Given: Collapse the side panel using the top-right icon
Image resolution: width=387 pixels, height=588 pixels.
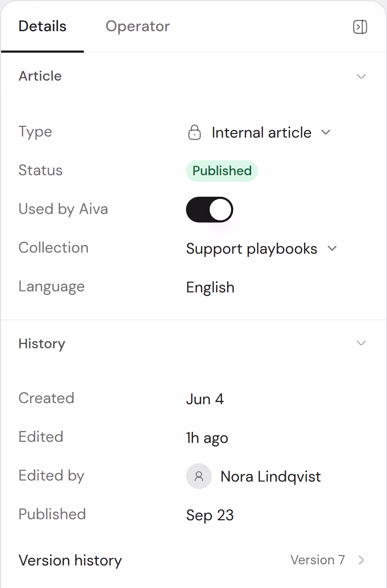Looking at the screenshot, I should (360, 27).
